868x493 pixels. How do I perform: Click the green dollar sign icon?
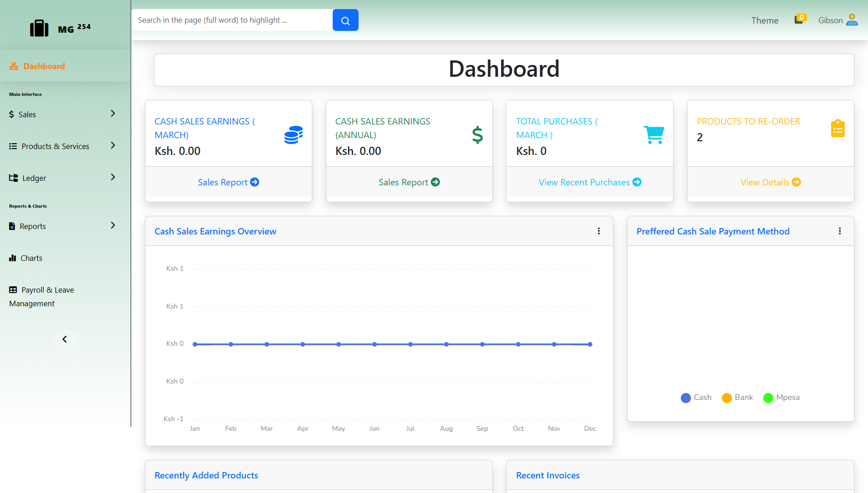coord(477,135)
